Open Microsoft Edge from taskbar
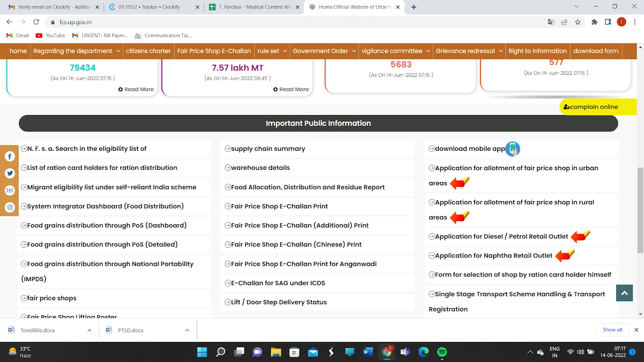Viewport: 644px width, 362px height. pos(423,352)
